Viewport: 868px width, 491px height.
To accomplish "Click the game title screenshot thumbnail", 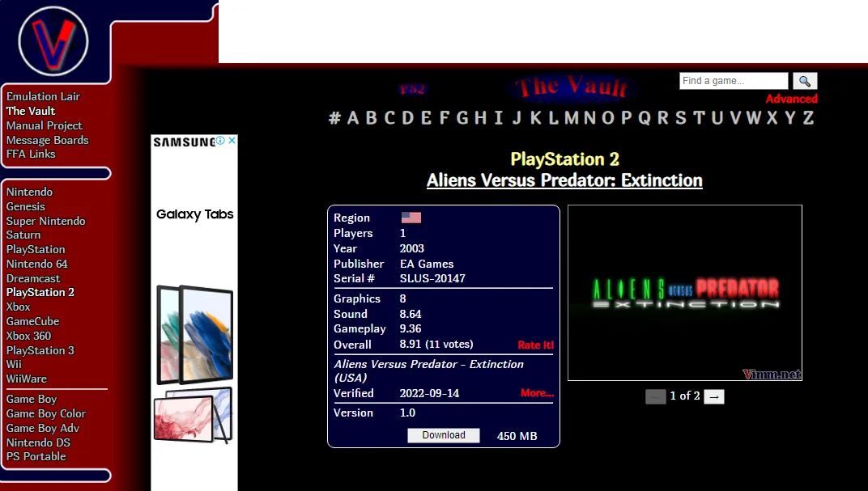I will [x=685, y=293].
